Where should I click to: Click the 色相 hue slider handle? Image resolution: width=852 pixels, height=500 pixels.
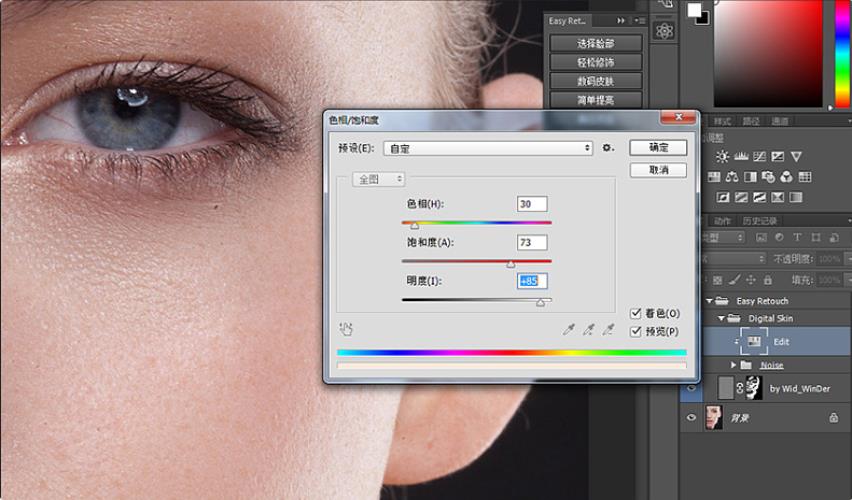pos(415,225)
